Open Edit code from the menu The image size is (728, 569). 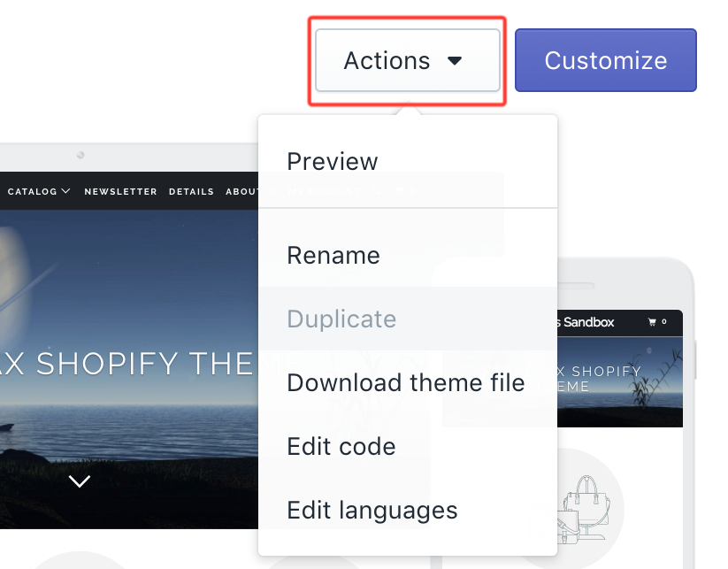tap(341, 447)
